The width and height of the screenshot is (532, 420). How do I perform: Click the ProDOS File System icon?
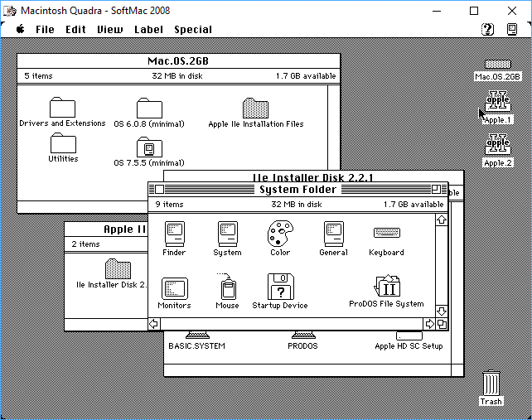point(387,286)
